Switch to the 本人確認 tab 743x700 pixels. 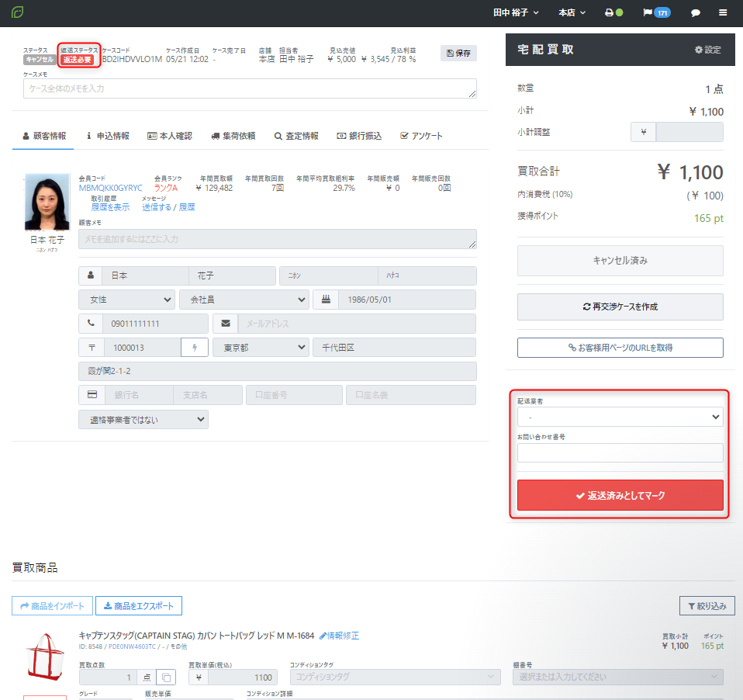(x=170, y=136)
